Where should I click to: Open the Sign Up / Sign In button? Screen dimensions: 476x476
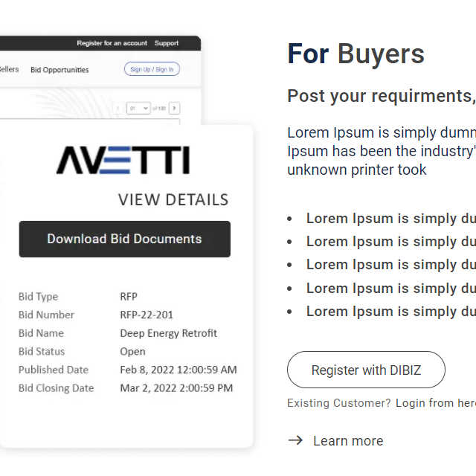click(x=152, y=69)
